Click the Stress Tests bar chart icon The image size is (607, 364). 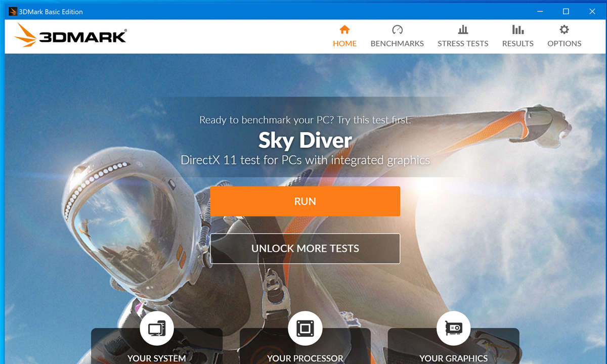tap(463, 29)
